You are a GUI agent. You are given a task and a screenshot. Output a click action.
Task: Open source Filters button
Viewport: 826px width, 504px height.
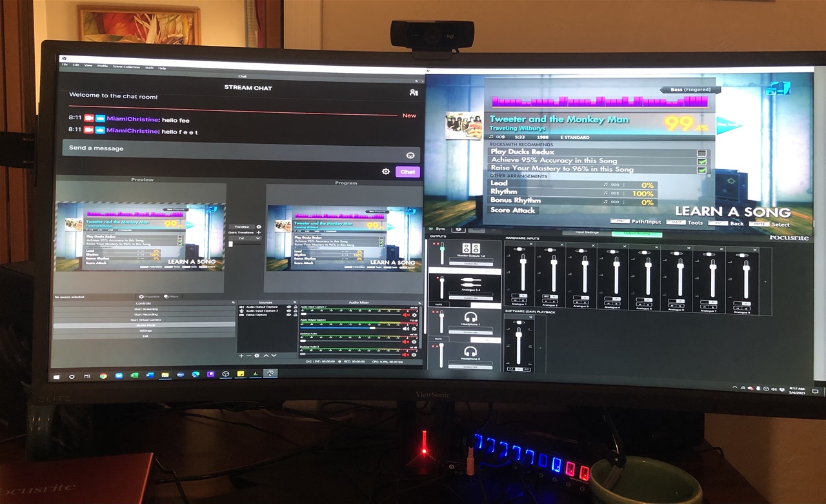click(172, 297)
